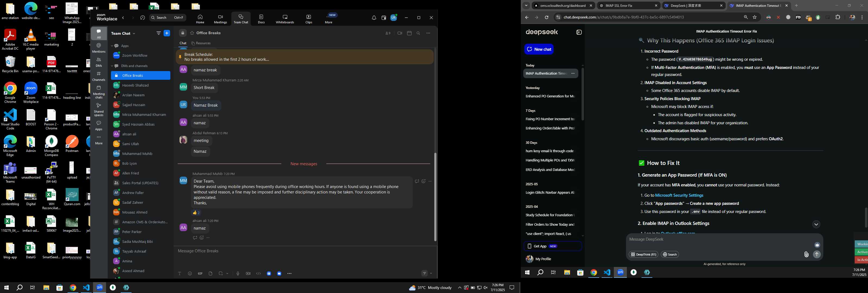This screenshot has height=293, width=868.
Task: Insert code snippet in Zoom composer
Action: (x=259, y=273)
